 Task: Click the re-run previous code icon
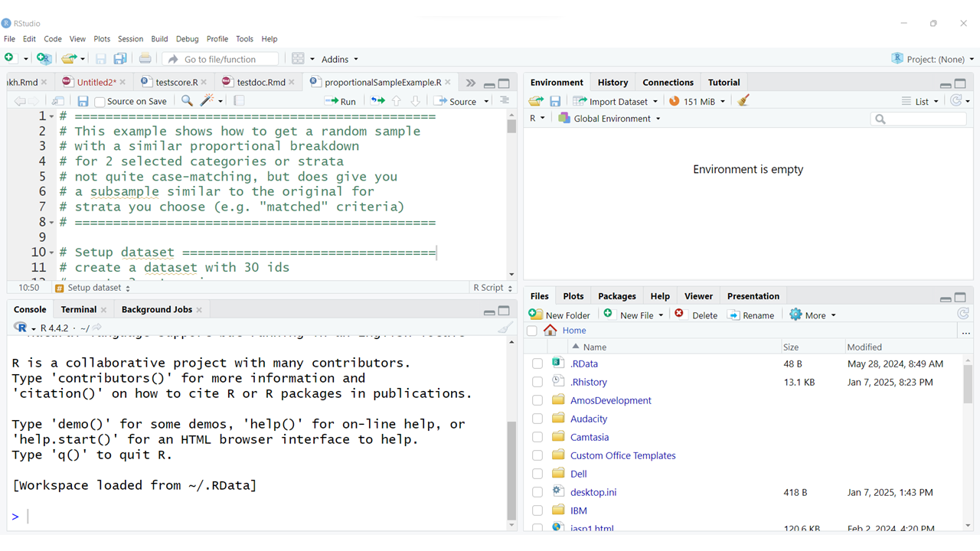pos(377,101)
